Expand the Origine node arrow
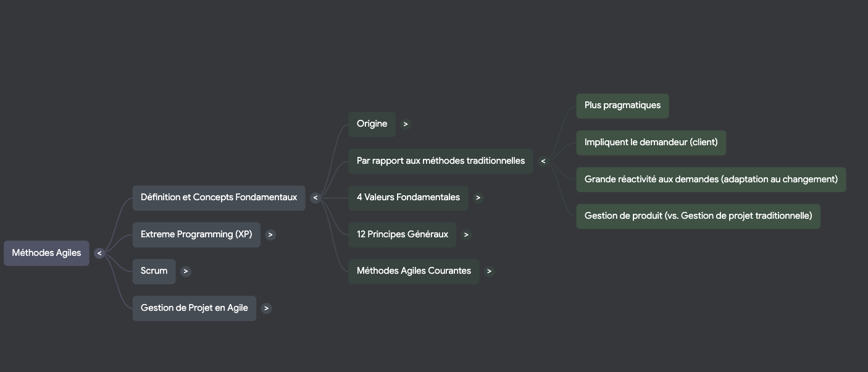868x372 pixels. [x=405, y=124]
